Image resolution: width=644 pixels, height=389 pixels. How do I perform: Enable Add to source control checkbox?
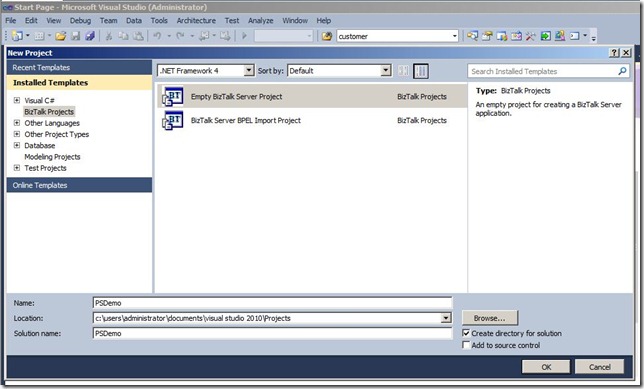466,345
